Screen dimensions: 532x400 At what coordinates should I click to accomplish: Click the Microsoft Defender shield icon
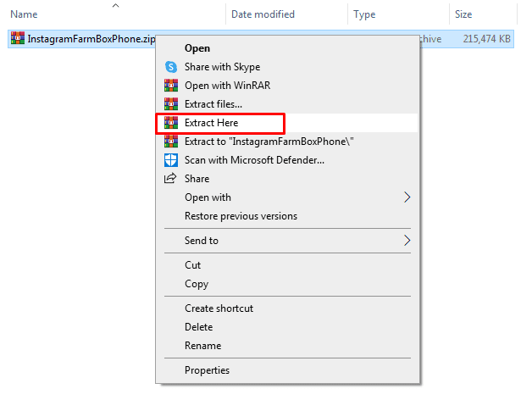tap(170, 160)
